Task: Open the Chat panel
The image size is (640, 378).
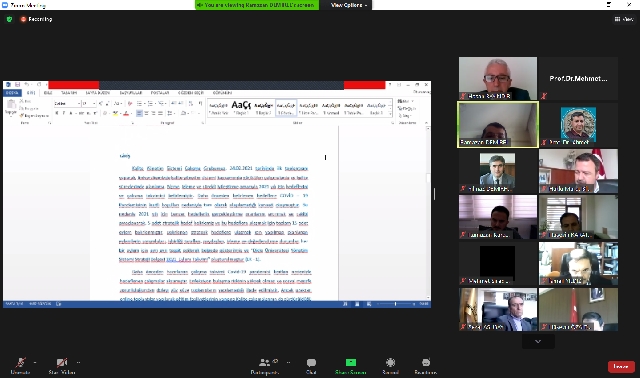Action: [x=311, y=362]
